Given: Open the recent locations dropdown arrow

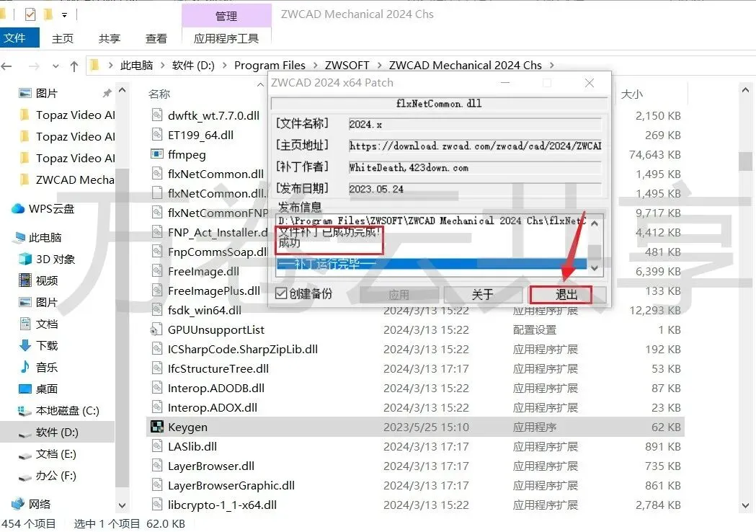Looking at the screenshot, I should (56, 66).
